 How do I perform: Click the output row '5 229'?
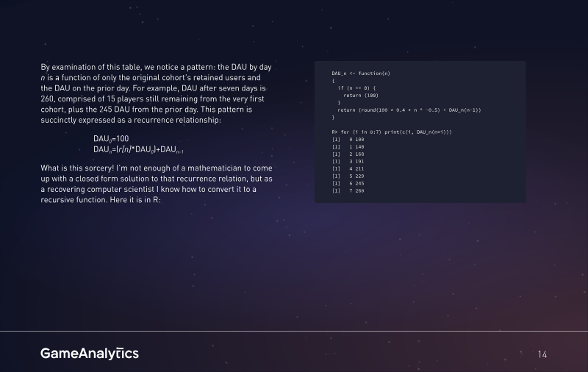point(348,176)
